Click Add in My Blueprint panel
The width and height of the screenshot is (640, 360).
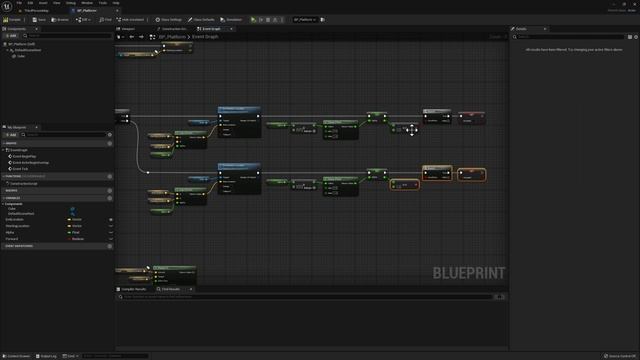coord(11,135)
